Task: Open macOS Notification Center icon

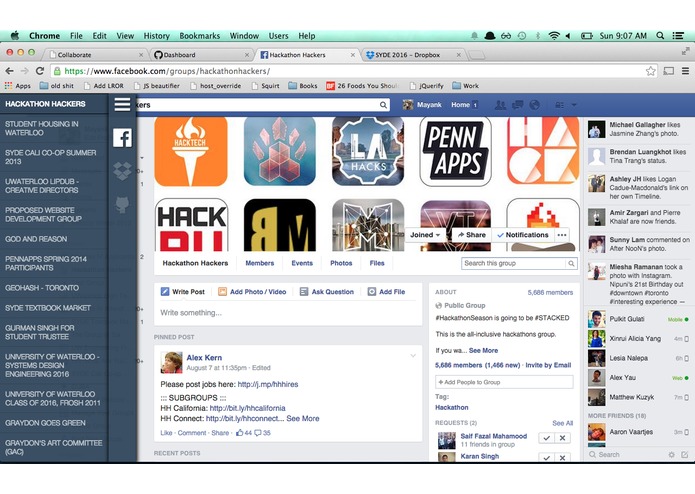Action: tap(678, 36)
